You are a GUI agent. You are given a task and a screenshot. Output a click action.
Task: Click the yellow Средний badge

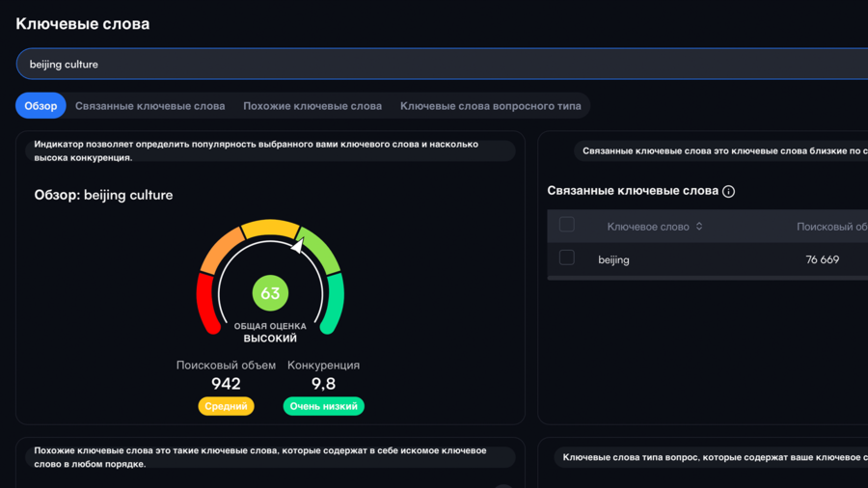226,406
